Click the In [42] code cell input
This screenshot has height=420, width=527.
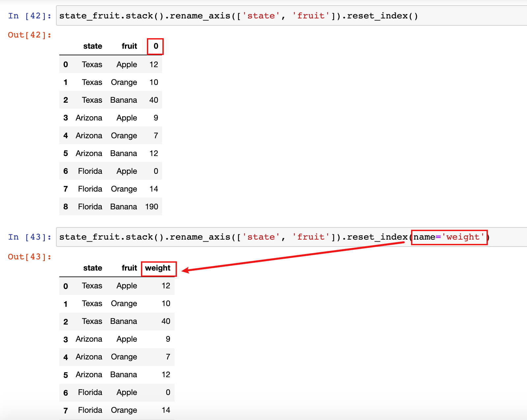(x=292, y=16)
